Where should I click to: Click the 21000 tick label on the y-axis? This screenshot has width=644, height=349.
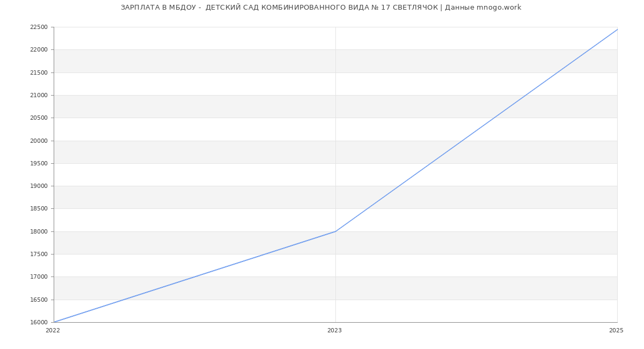pos(39,96)
